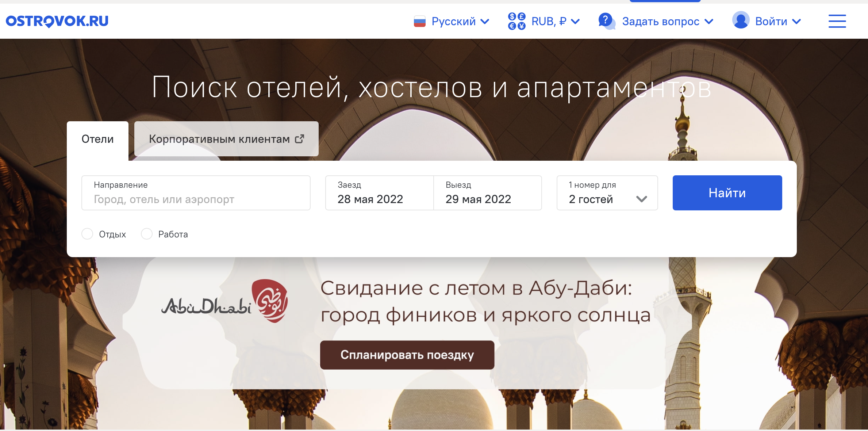
Task: Click the Задать вопрос link
Action: click(x=661, y=22)
